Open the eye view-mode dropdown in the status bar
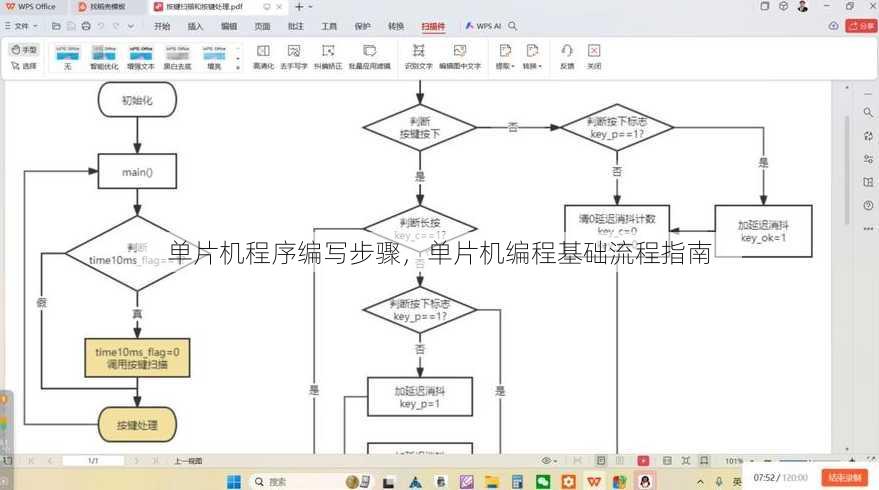 tap(549, 461)
